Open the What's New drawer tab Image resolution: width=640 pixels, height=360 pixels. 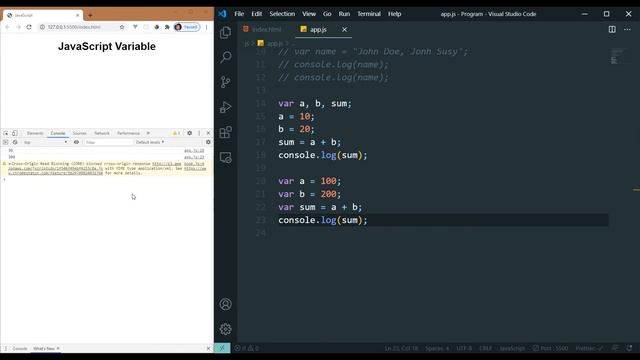[x=44, y=349]
